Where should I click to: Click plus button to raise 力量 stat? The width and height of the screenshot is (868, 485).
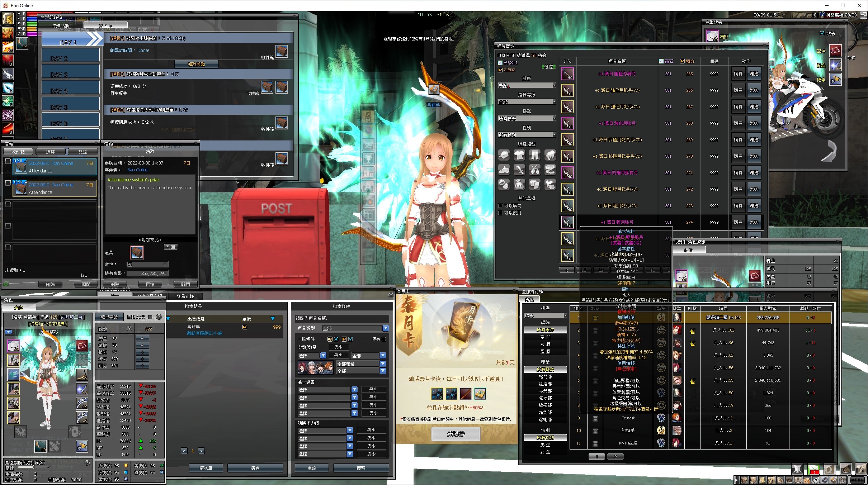click(x=142, y=338)
